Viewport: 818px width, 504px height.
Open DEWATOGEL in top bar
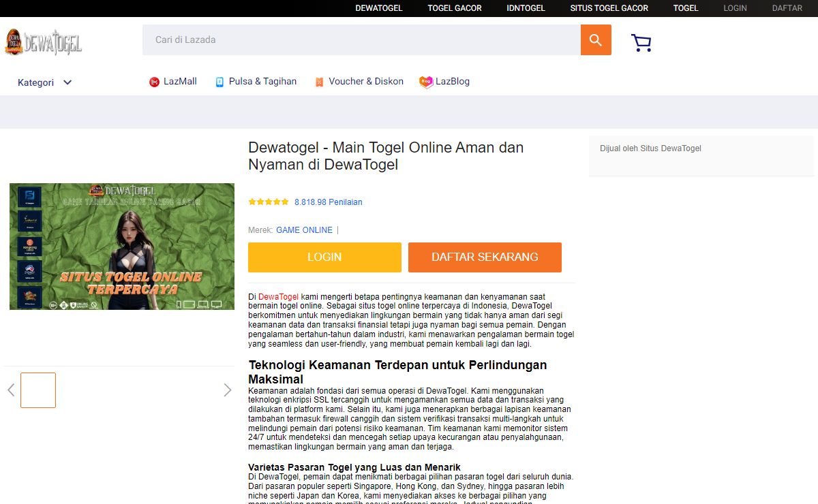(379, 8)
